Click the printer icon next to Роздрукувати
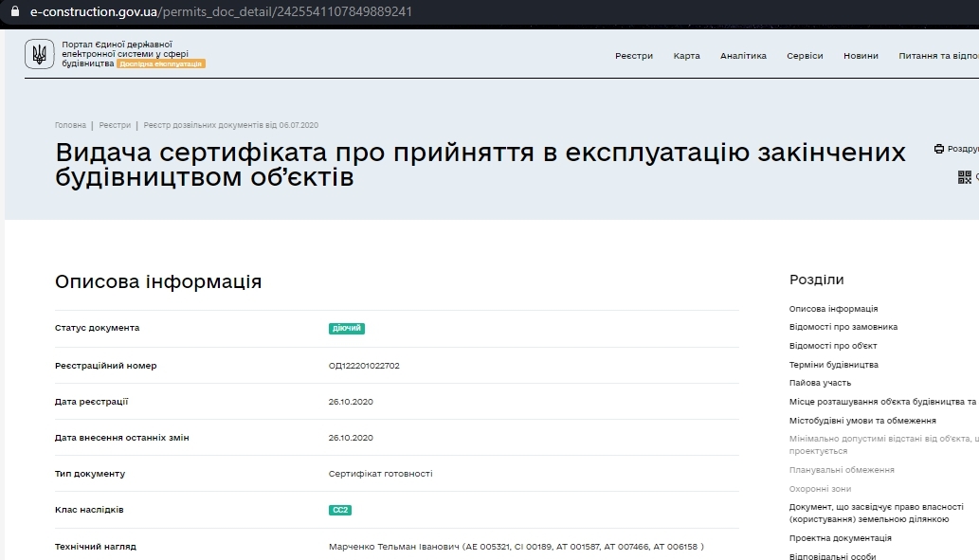Image resolution: width=979 pixels, height=560 pixels. [939, 149]
